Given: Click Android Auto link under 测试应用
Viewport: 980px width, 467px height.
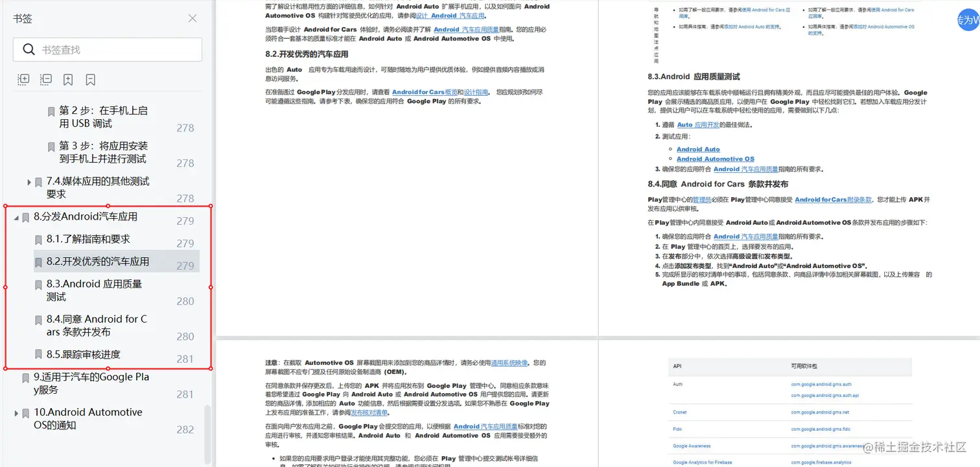Looking at the screenshot, I should point(698,149).
